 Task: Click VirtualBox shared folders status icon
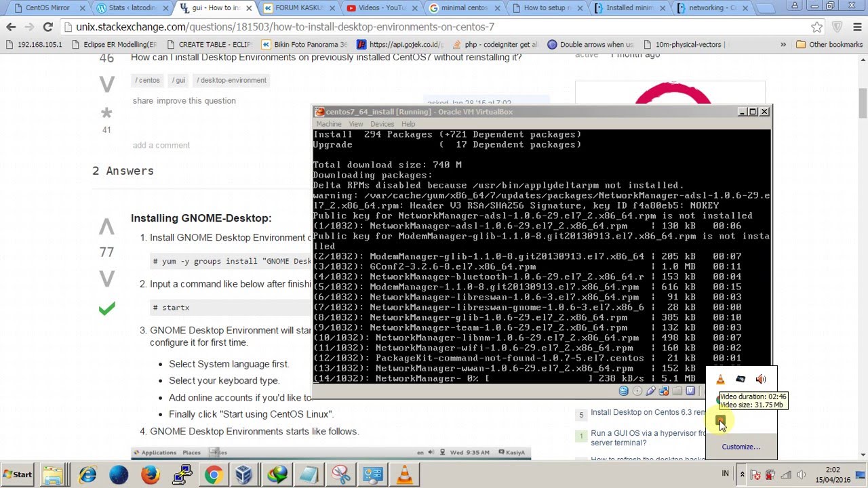point(677,391)
